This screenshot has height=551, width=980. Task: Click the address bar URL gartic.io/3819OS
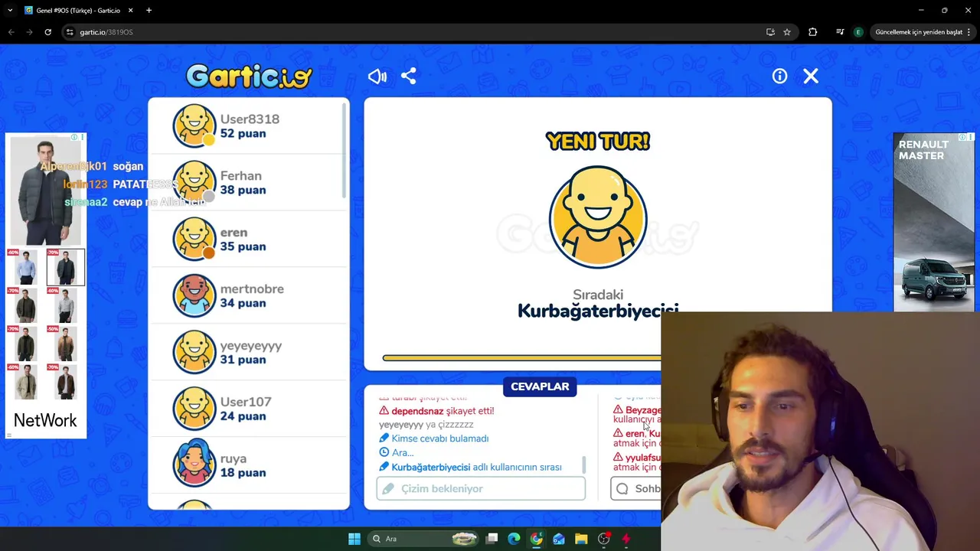click(x=106, y=32)
